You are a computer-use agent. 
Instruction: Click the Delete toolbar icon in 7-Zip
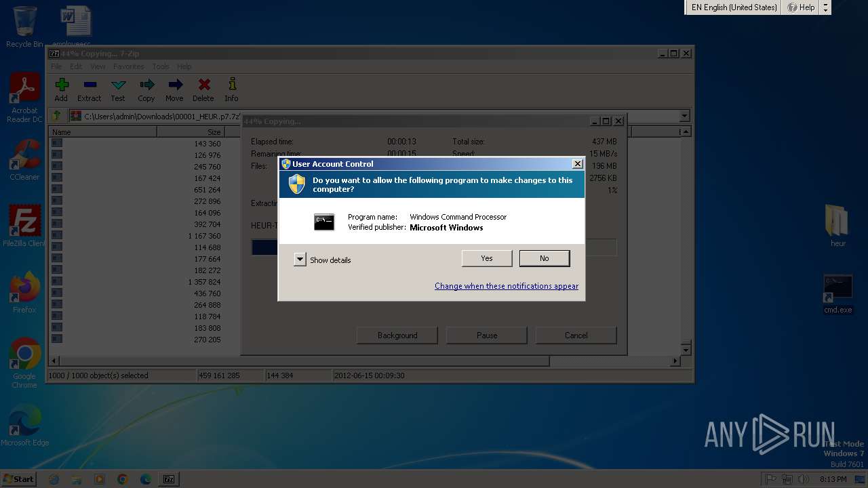203,89
